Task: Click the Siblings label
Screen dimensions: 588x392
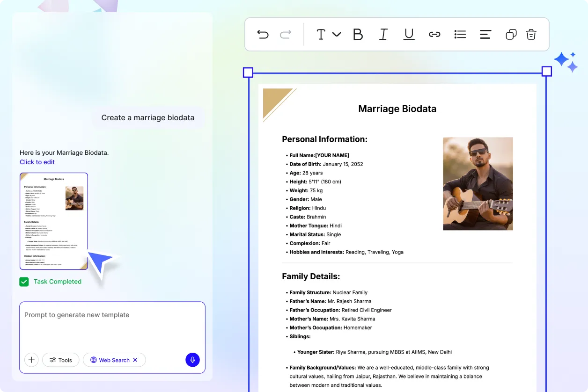Action: [300, 336]
